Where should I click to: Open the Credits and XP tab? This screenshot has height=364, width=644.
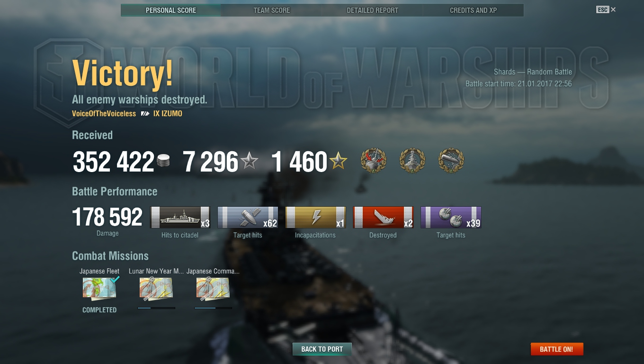(x=474, y=10)
